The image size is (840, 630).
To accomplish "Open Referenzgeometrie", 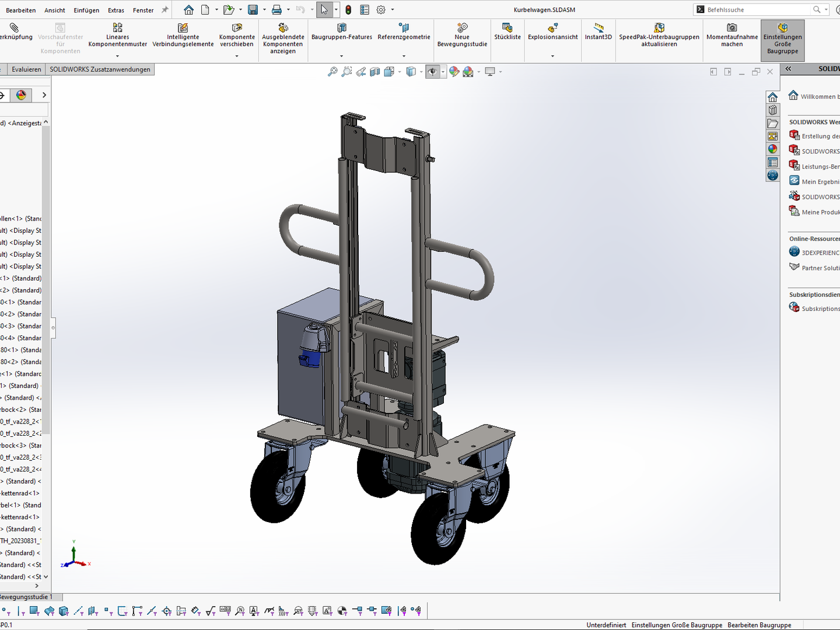I will tap(404, 33).
